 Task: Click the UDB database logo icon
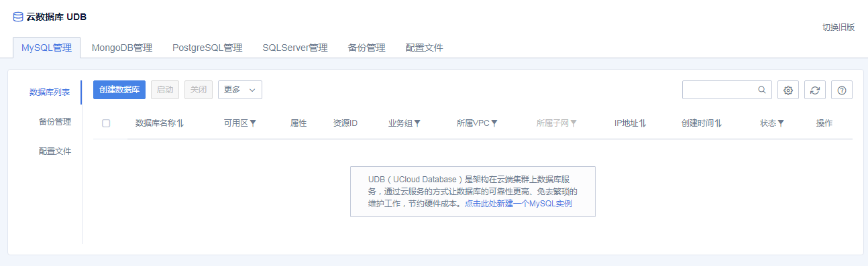point(18,17)
